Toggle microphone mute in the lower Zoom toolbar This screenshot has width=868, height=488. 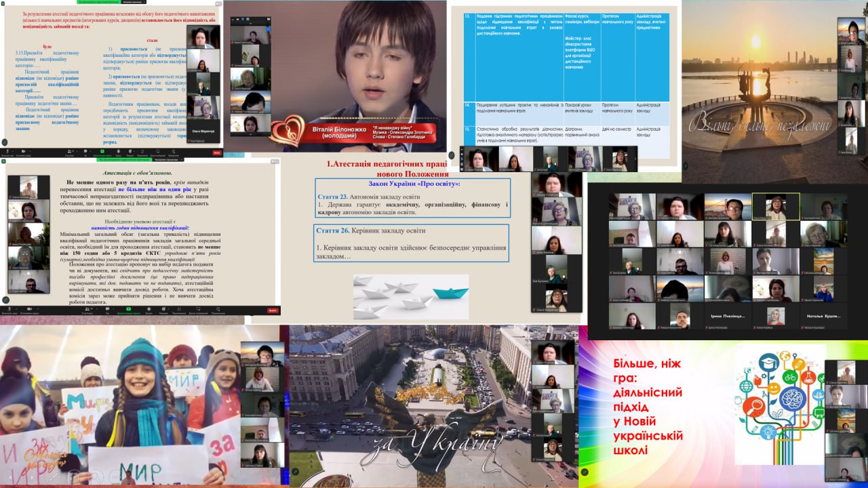[7, 310]
